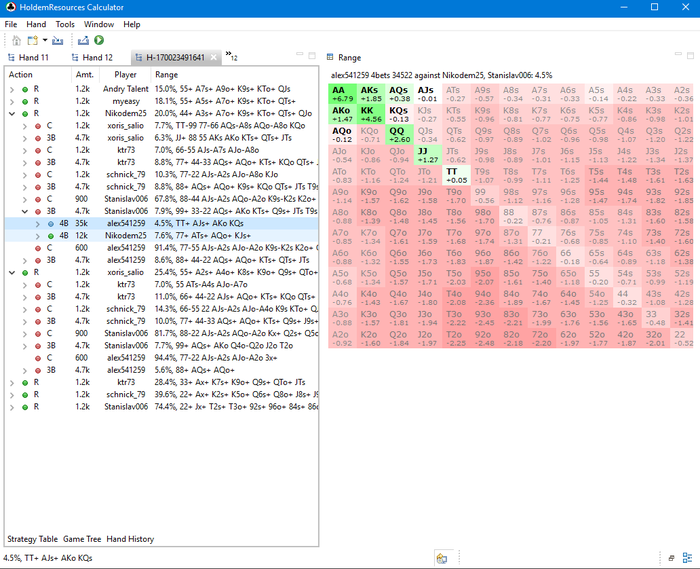Open the Tools menu
700x569 pixels.
point(65,24)
